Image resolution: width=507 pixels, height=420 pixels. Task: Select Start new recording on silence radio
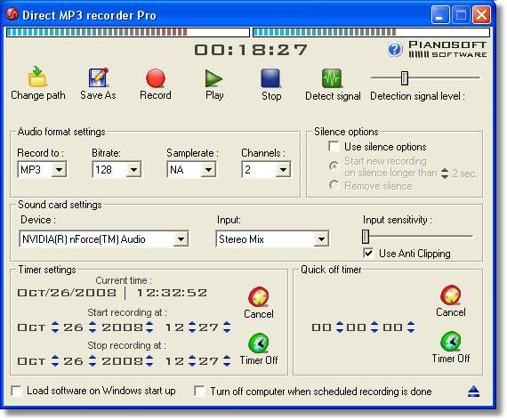tap(334, 166)
